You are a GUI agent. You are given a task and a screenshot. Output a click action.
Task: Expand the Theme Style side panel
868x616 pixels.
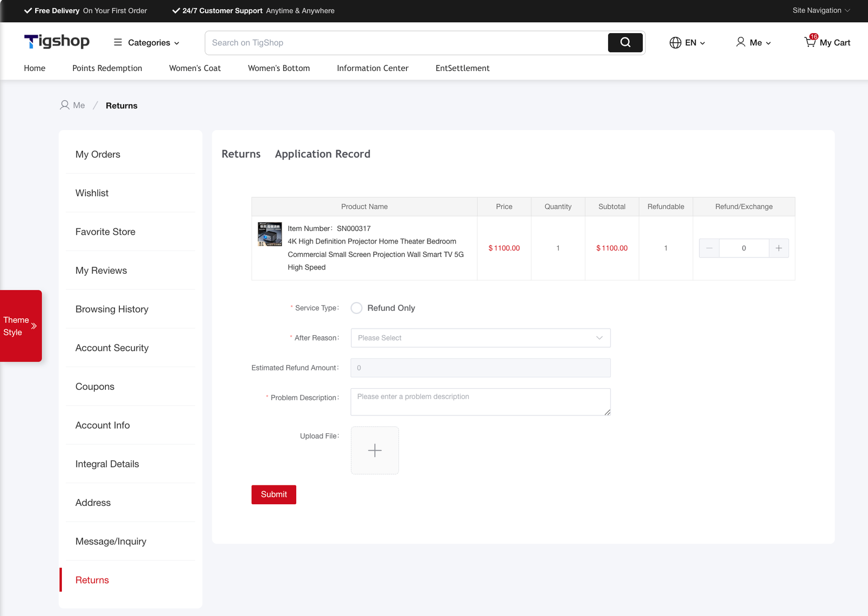pyautogui.click(x=21, y=326)
